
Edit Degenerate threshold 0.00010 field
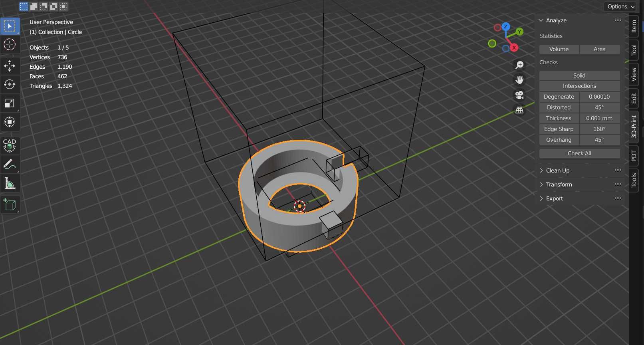[x=600, y=97]
